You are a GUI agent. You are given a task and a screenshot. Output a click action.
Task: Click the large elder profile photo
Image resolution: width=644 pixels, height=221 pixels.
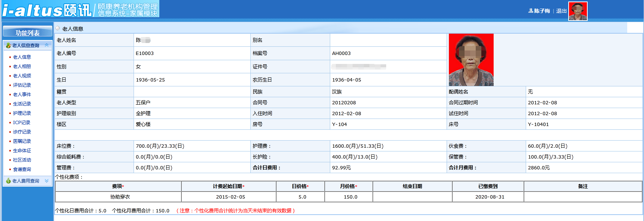point(471,60)
